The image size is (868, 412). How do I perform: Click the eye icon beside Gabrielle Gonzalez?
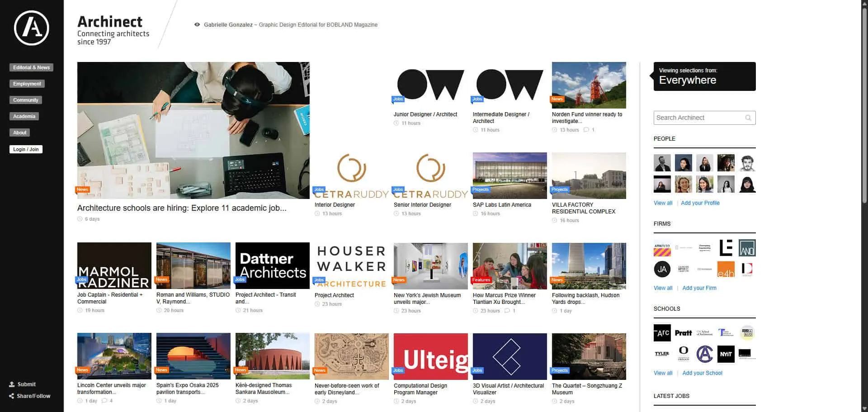coord(197,25)
